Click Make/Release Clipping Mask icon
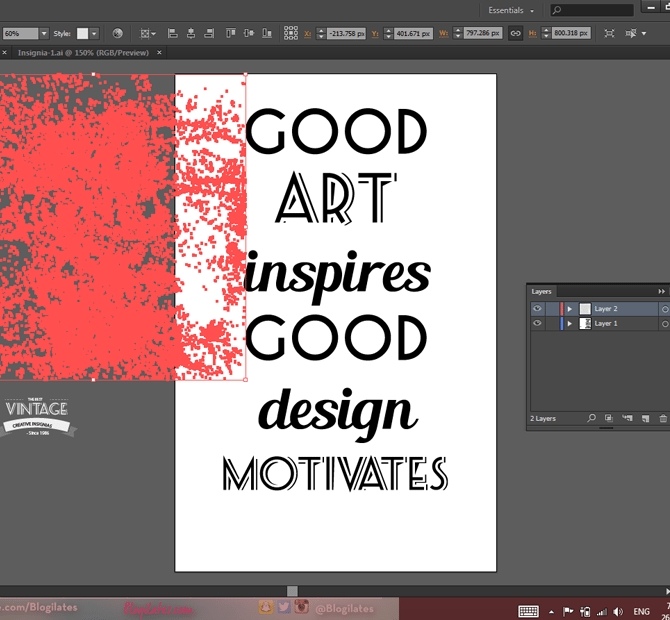The image size is (670, 620). coord(609,418)
